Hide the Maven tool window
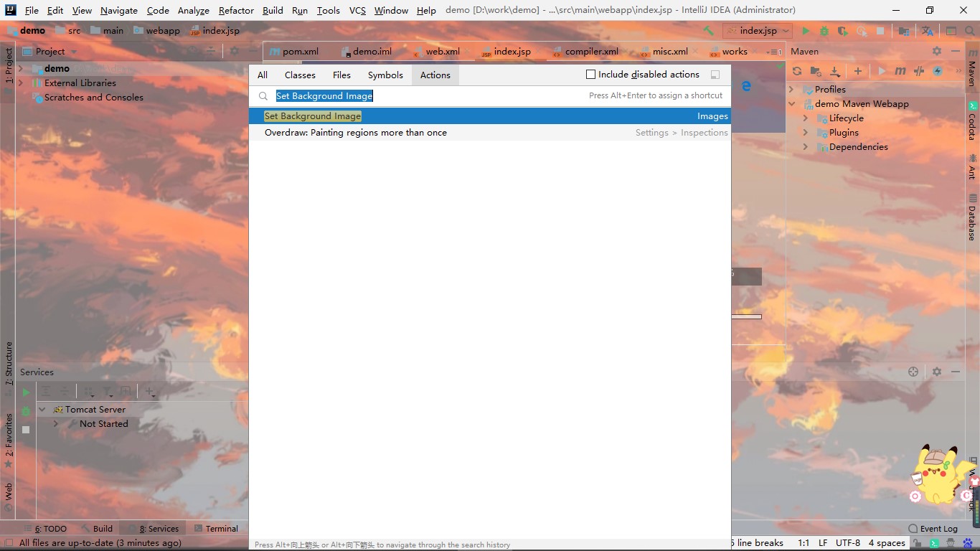Image resolution: width=980 pixels, height=551 pixels. (x=956, y=51)
